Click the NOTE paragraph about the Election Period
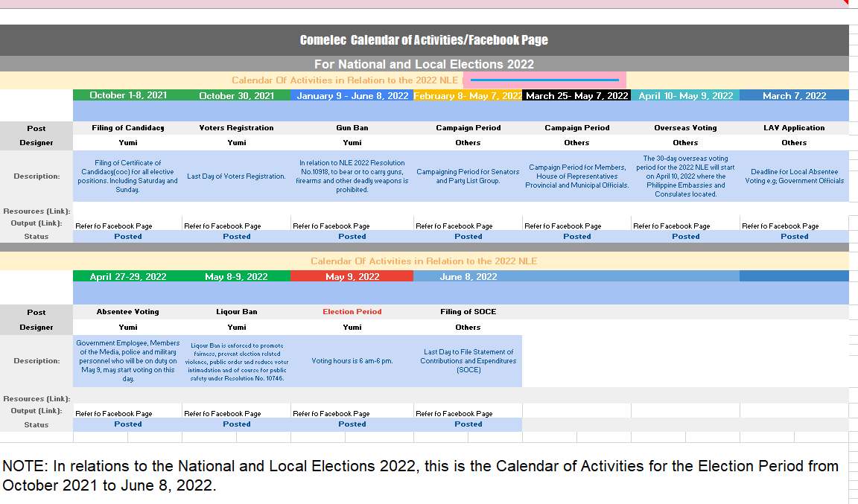Image resolution: width=858 pixels, height=504 pixels. pyautogui.click(x=420, y=476)
